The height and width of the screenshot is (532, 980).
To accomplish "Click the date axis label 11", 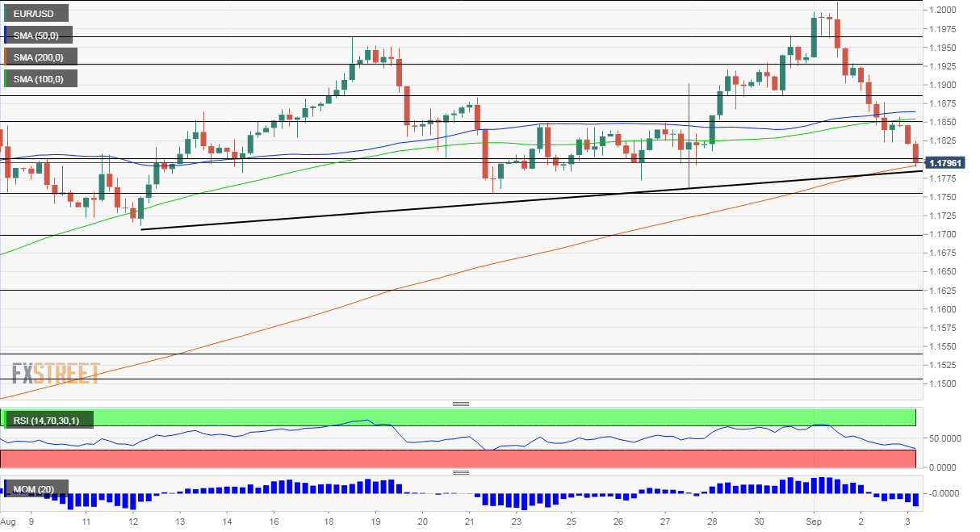I will 85,522.
